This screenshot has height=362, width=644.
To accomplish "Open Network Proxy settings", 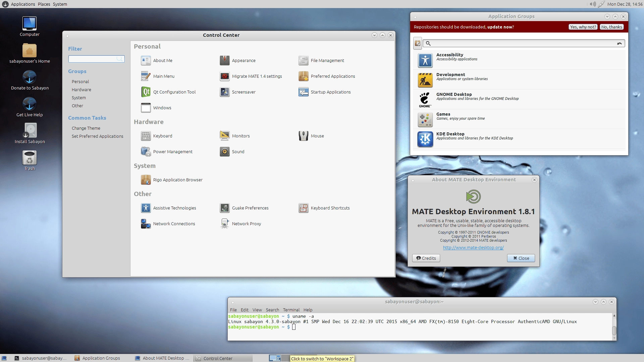I will [x=240, y=224].
